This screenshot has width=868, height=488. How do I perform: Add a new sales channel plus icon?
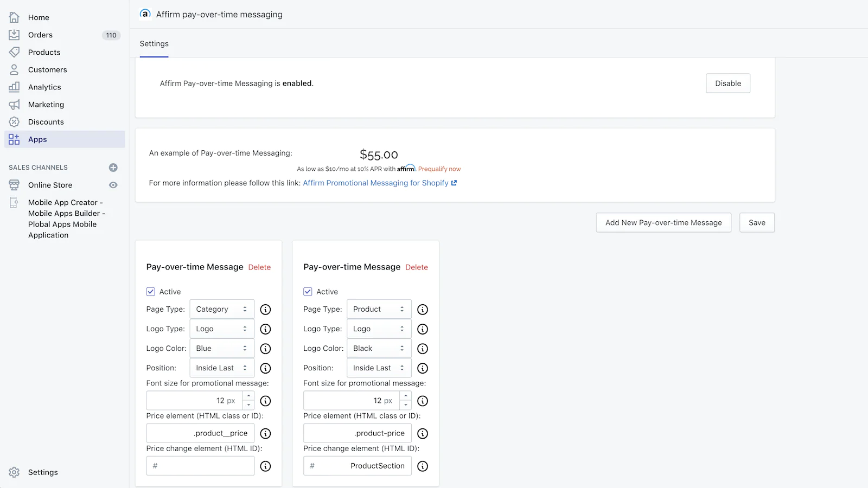[x=113, y=168]
